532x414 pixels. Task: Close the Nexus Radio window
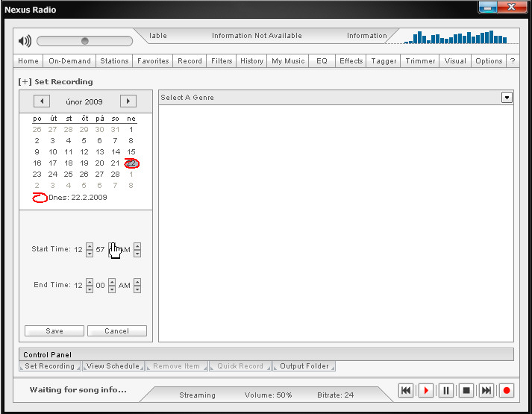click(512, 7)
